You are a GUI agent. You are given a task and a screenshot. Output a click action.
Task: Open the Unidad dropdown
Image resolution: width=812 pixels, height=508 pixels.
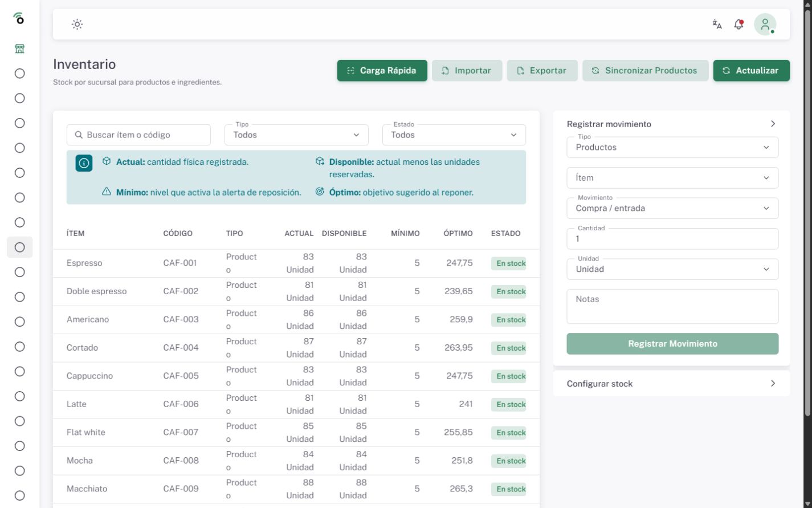[672, 269]
